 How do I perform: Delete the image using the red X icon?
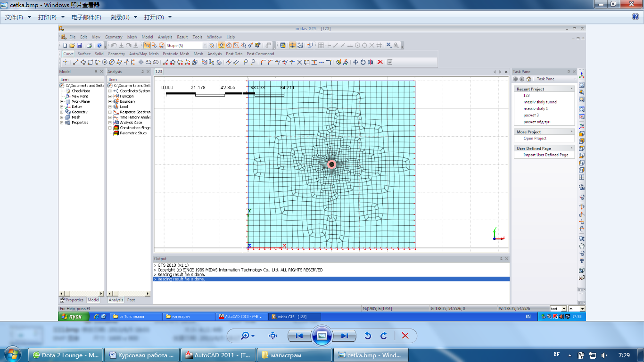click(405, 336)
